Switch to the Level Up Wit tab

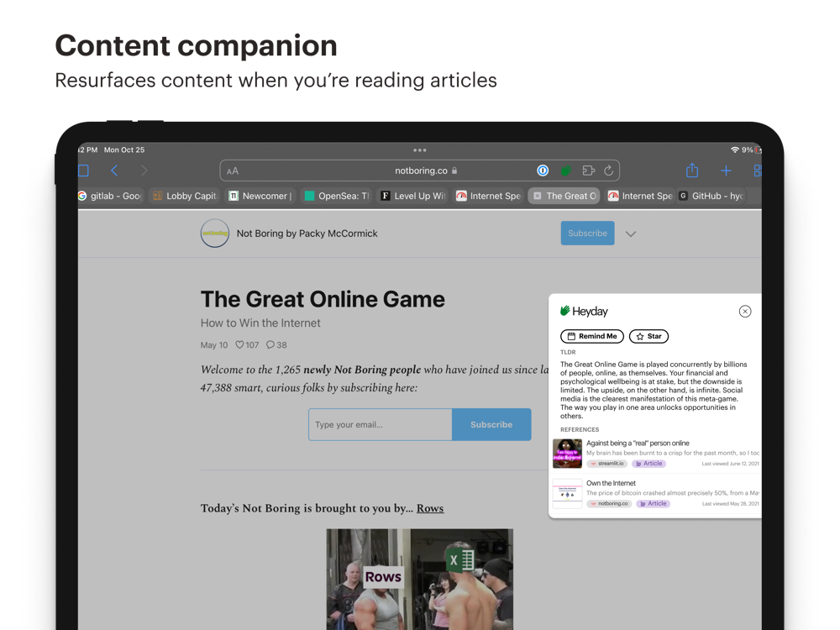[413, 196]
